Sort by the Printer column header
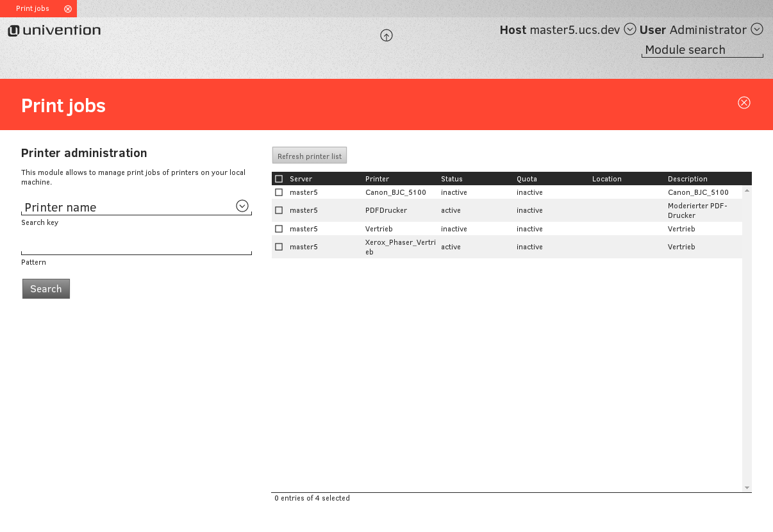Screen dimensions: 773x532 (377, 179)
